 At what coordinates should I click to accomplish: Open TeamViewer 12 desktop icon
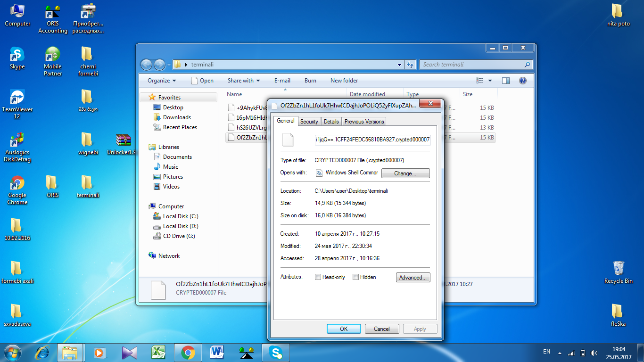(x=17, y=98)
